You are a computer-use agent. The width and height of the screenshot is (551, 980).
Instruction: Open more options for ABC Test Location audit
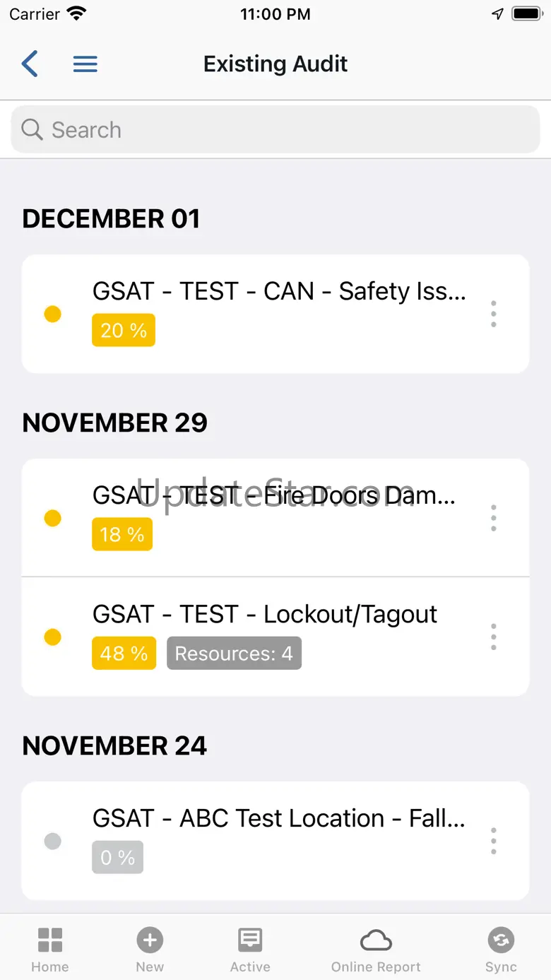[494, 841]
